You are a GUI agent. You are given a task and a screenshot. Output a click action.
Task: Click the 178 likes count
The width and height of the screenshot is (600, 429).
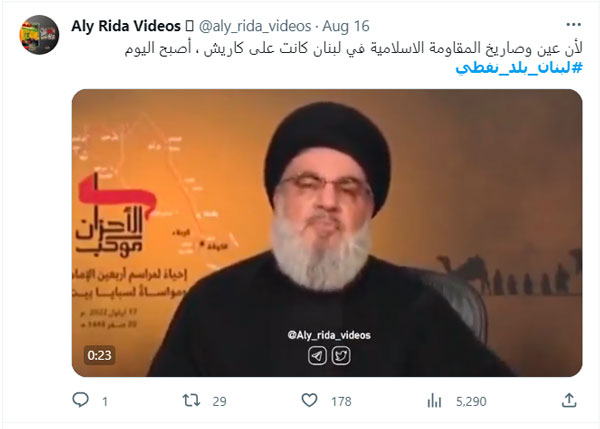[x=341, y=401]
